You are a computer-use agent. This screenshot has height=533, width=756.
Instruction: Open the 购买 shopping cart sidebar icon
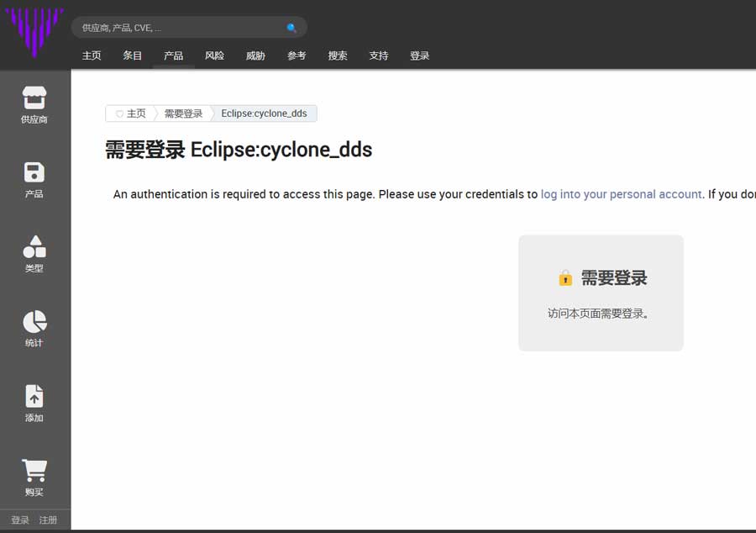click(34, 471)
